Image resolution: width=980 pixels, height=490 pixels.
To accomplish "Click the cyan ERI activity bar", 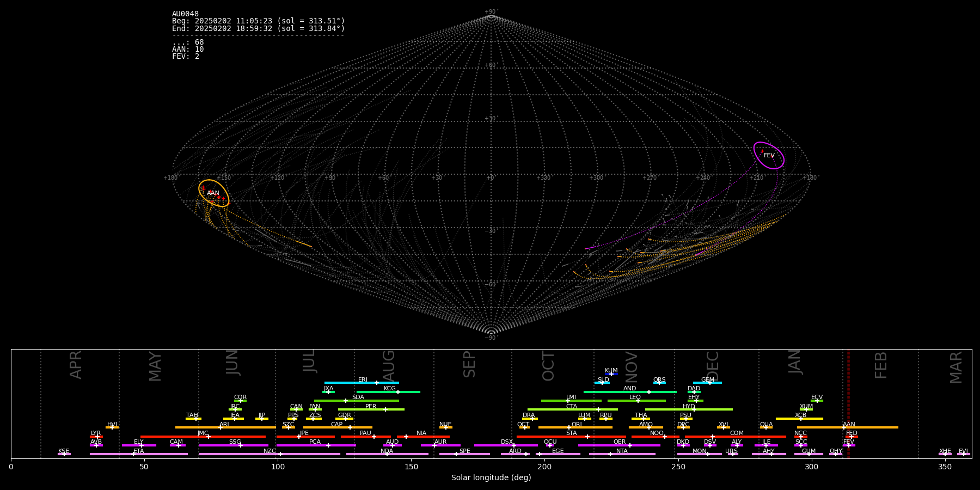I will (x=362, y=383).
